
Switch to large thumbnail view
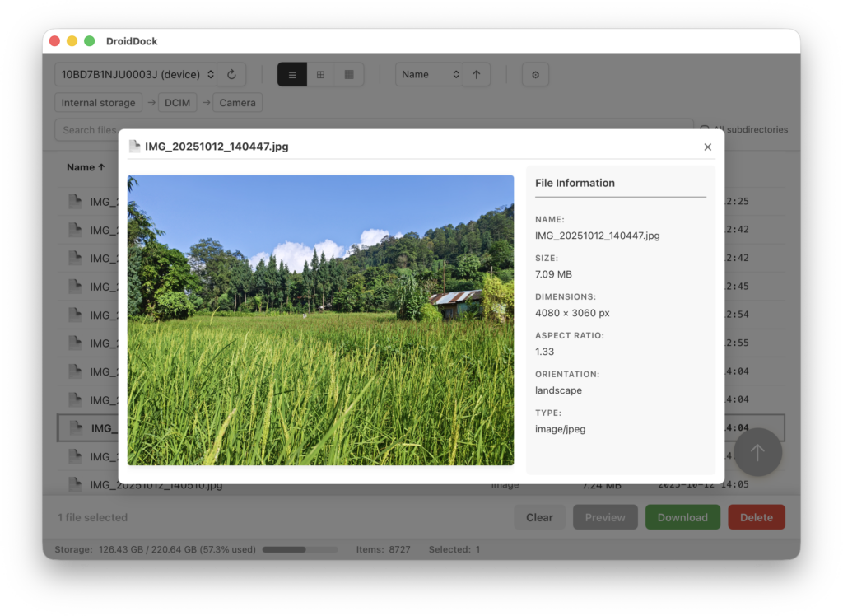pyautogui.click(x=349, y=75)
